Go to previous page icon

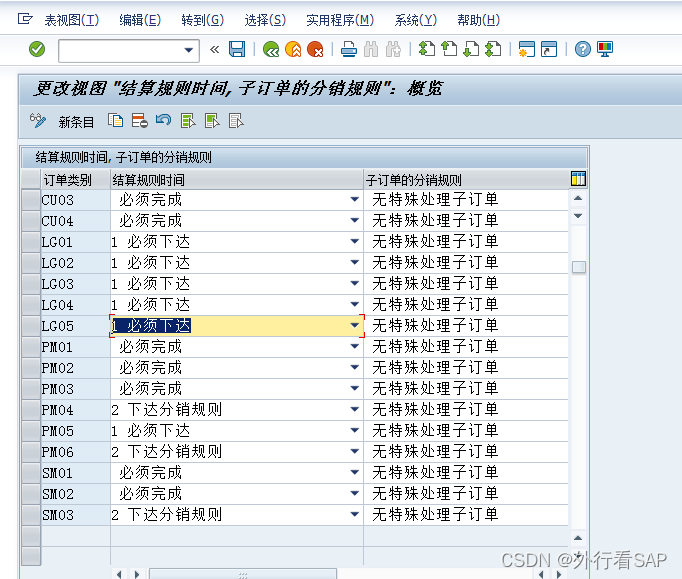tap(449, 49)
